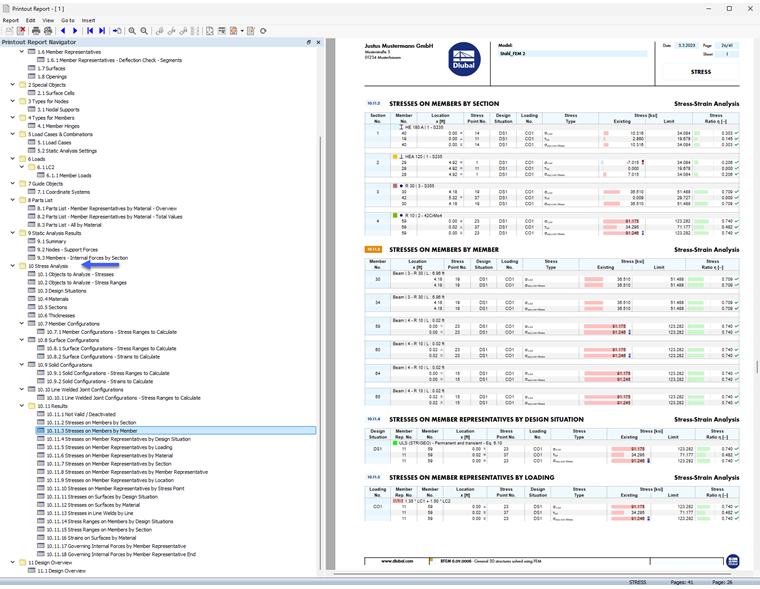Click 'Page: 26' in the status bar

(x=722, y=582)
